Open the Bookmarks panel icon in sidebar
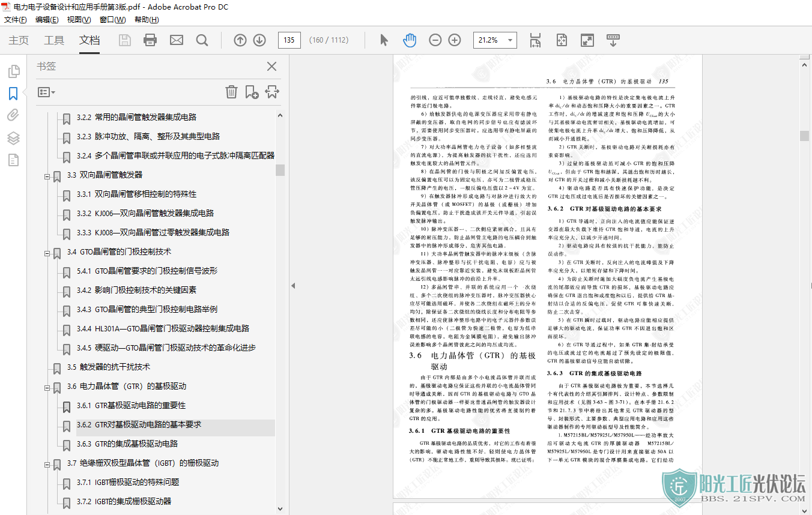812x515 pixels. point(13,94)
